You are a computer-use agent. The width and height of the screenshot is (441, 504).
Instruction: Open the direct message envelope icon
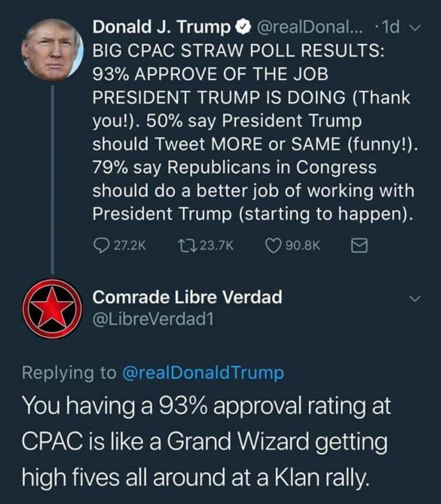(x=360, y=245)
